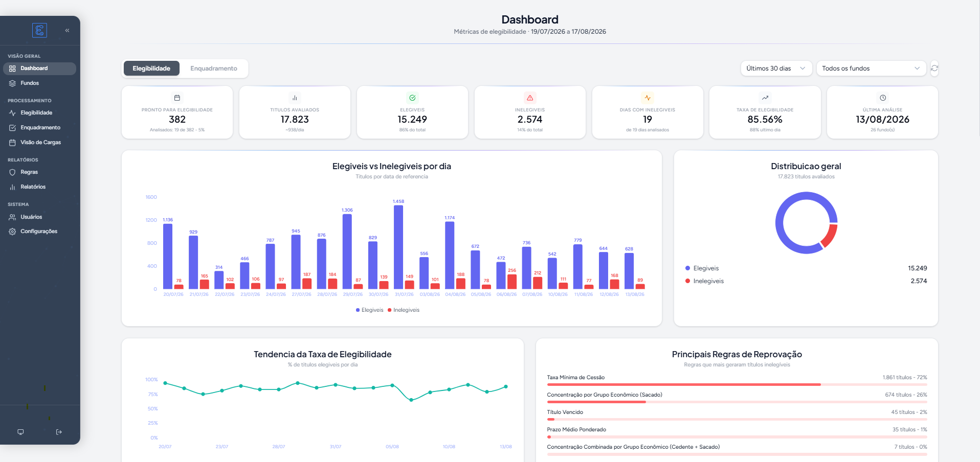Click the red bar labeled 256
Screen dimensions: 980x462
(512, 282)
